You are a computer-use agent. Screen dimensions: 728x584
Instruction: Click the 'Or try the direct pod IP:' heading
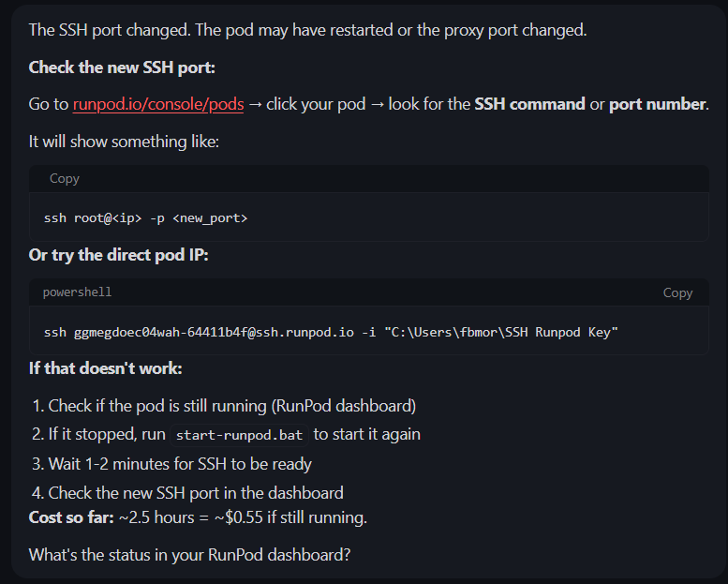tap(118, 256)
